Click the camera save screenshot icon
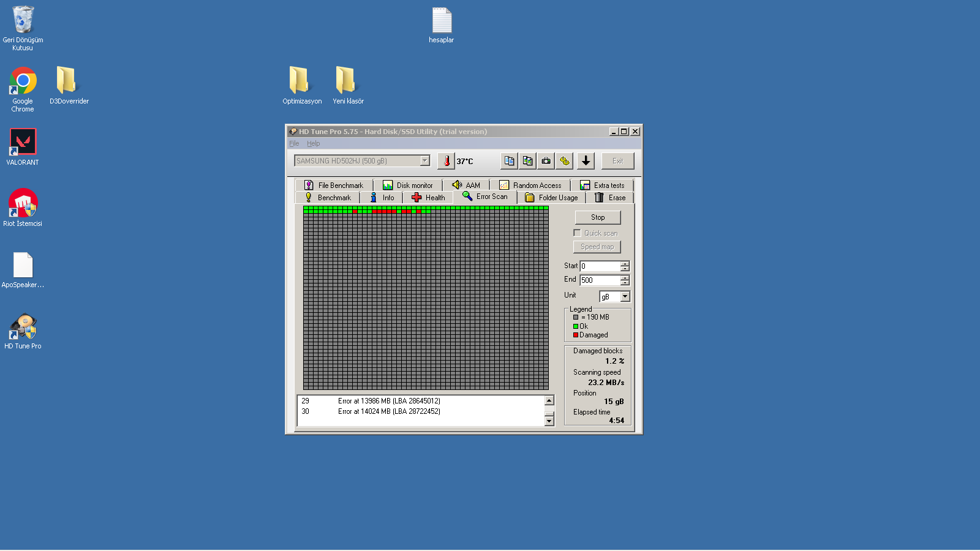Image resolution: width=980 pixels, height=551 pixels. click(x=546, y=161)
